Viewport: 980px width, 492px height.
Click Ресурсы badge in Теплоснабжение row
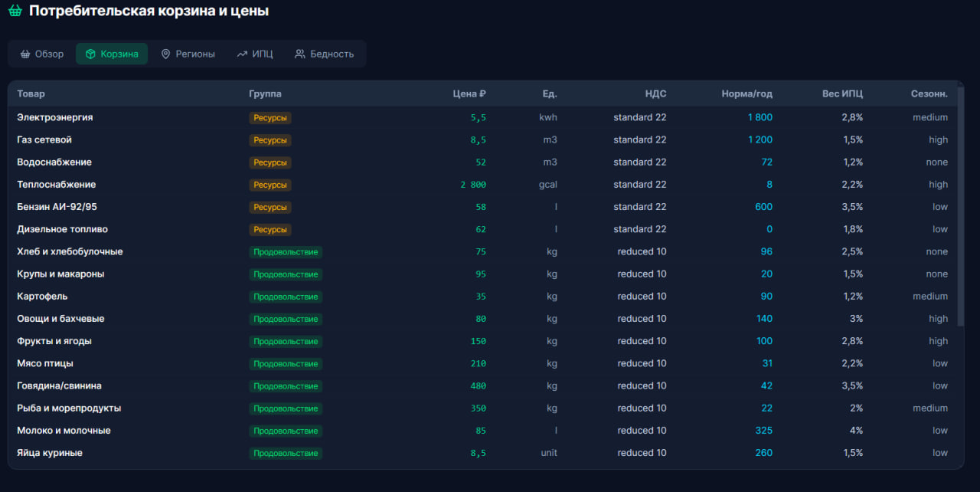click(x=270, y=185)
